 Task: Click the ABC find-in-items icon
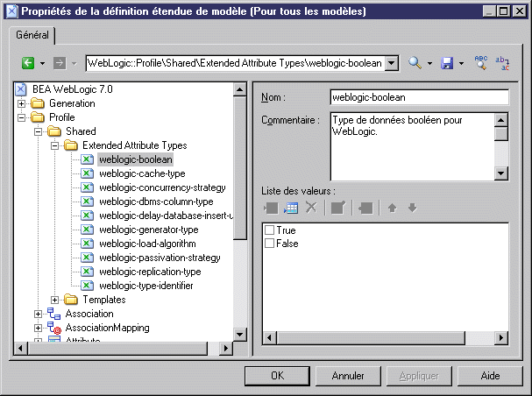click(481, 63)
